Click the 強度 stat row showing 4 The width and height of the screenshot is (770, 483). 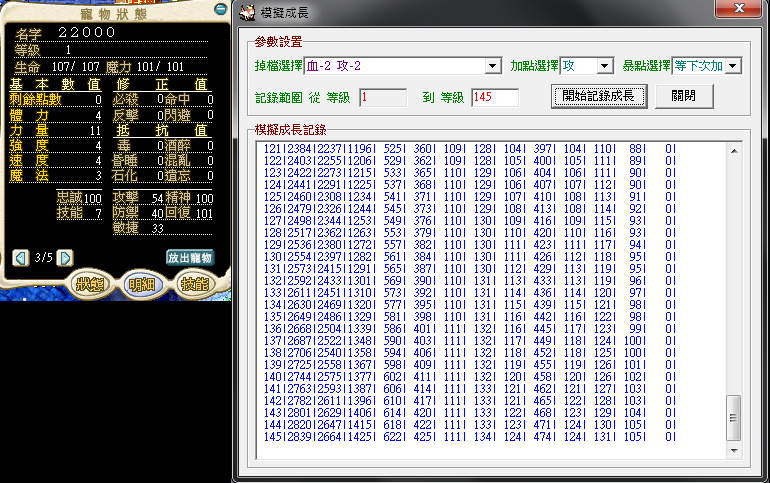click(55, 146)
